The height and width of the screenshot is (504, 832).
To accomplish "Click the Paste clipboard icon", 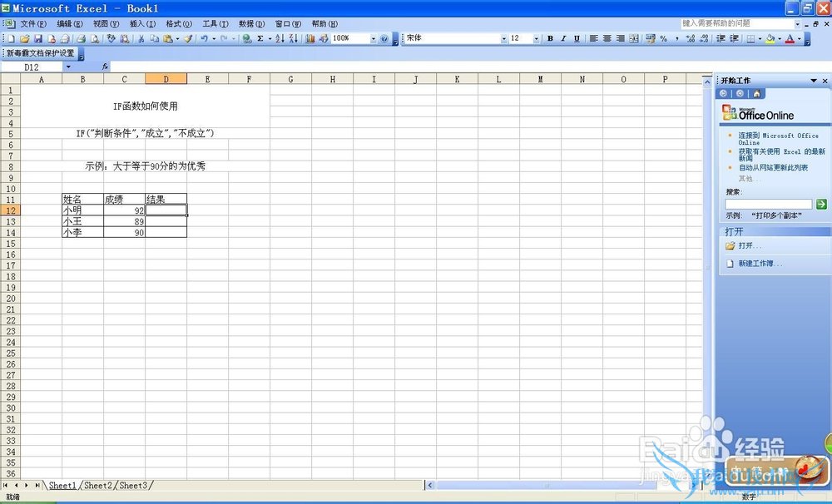I will [x=168, y=39].
